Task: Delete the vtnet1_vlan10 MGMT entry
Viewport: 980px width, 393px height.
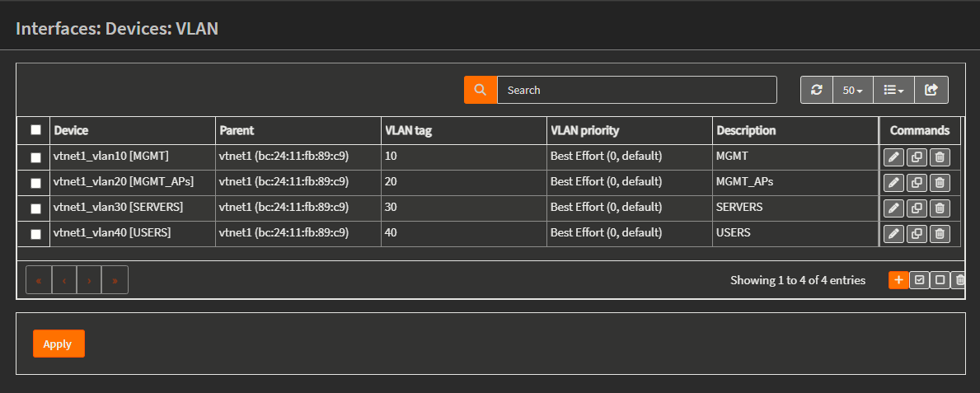Action: point(940,157)
